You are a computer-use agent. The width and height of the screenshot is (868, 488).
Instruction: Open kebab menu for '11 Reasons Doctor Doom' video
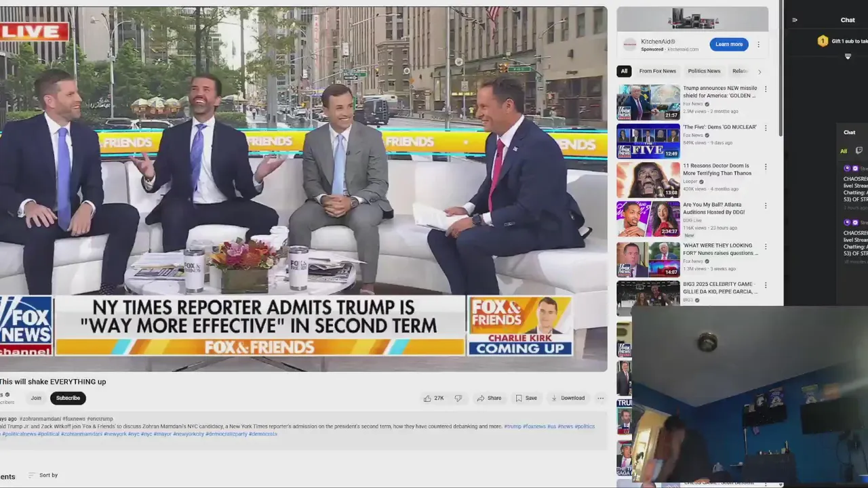(766, 167)
